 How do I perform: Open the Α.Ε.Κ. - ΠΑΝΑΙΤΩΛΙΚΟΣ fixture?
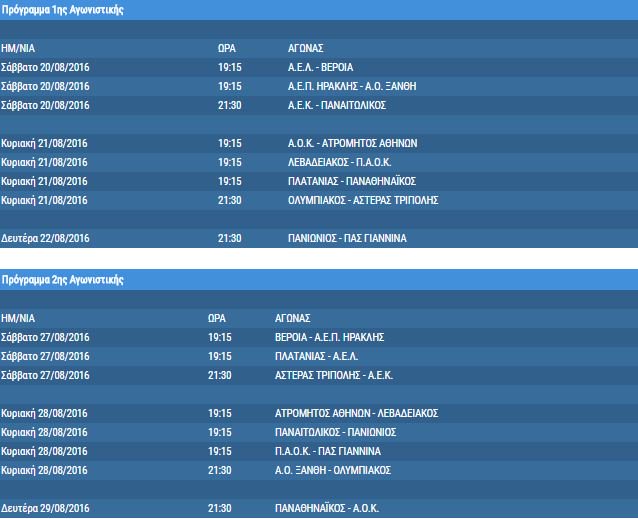point(336,105)
